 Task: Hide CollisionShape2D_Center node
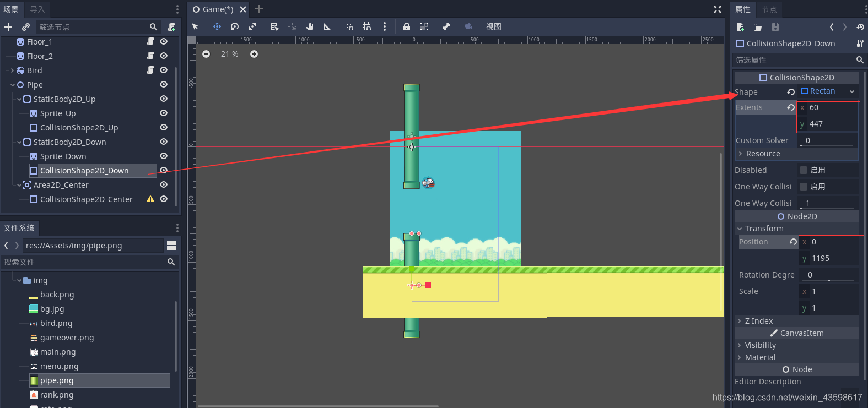point(164,199)
